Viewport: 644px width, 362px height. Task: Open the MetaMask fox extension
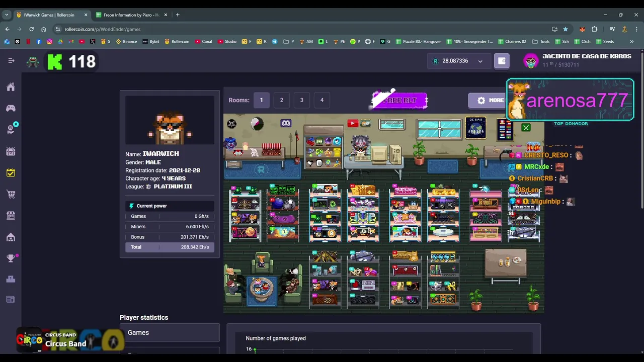tap(582, 29)
